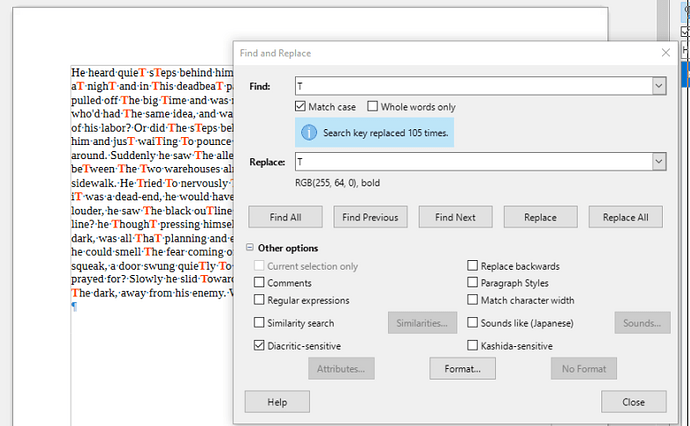Click the document's vertical scrollbar
Screen dimensions: 690x426
coord(662,22)
